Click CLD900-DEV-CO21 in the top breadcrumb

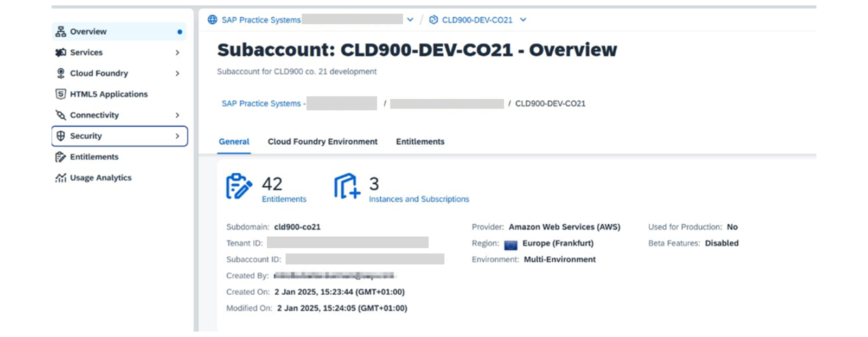click(x=477, y=20)
